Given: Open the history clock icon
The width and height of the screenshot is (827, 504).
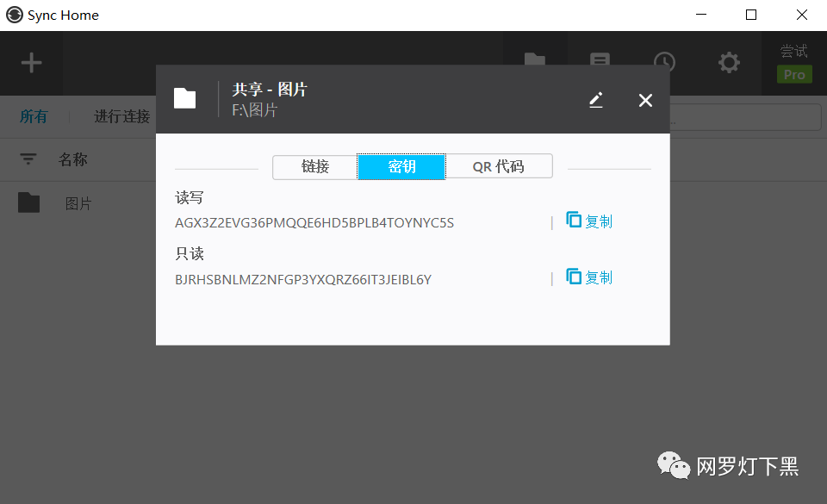Looking at the screenshot, I should (x=664, y=60).
